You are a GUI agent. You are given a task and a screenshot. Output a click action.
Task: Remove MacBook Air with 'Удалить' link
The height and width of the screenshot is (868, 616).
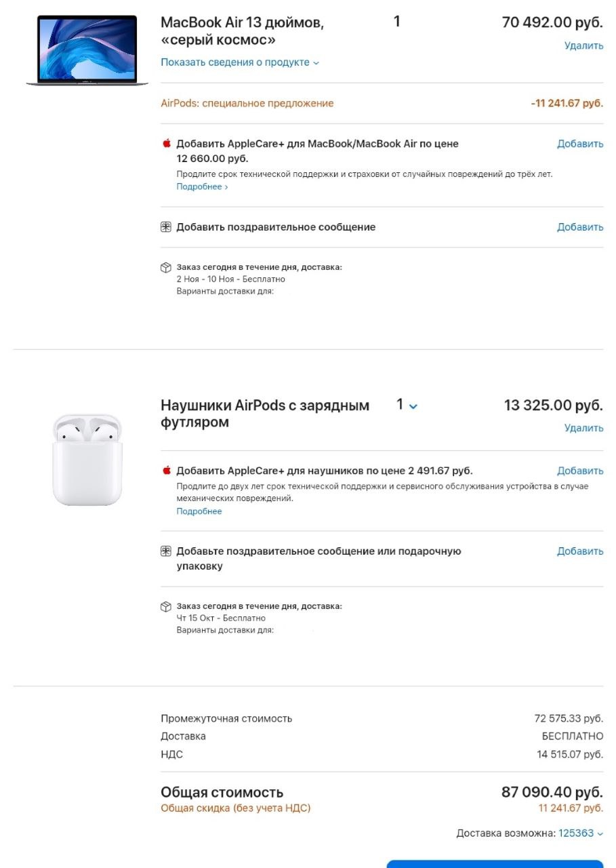click(x=583, y=46)
